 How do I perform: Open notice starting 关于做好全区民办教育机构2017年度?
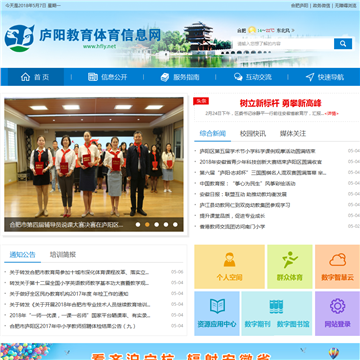click(69, 294)
